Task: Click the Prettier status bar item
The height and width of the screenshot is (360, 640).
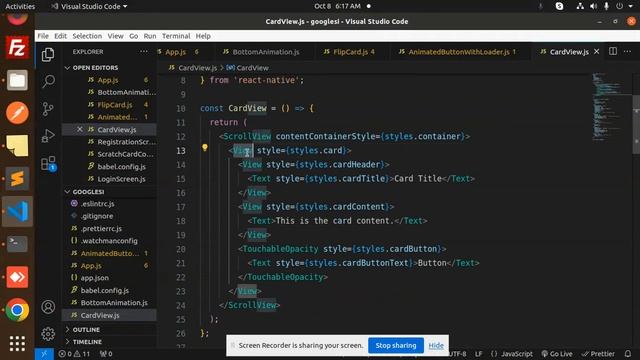Action: 598,354
